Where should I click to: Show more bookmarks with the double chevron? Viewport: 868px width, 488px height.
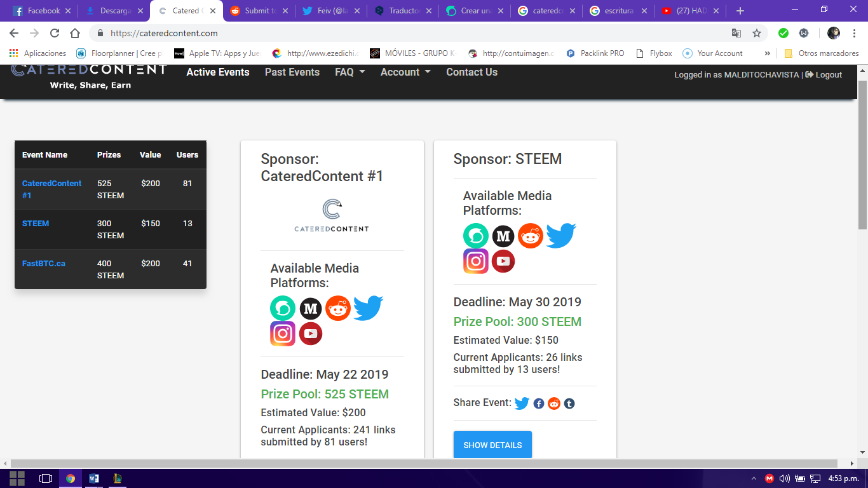(x=767, y=53)
